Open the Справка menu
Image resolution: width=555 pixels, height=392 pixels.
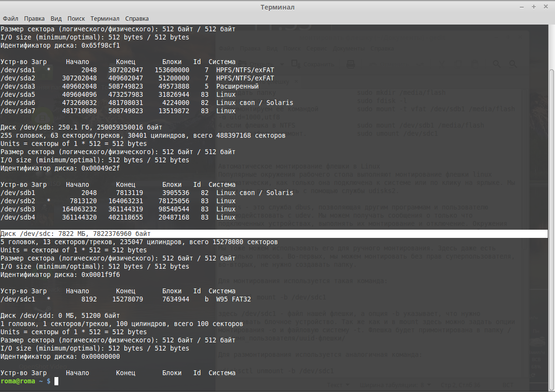point(137,19)
